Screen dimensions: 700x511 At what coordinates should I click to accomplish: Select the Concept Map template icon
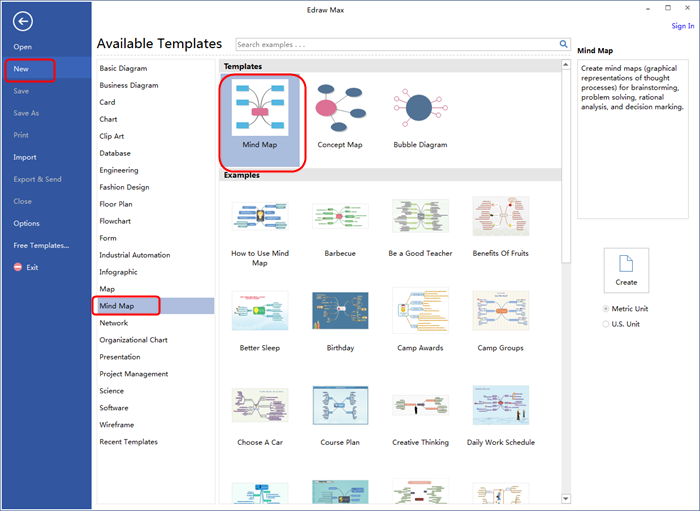340,108
